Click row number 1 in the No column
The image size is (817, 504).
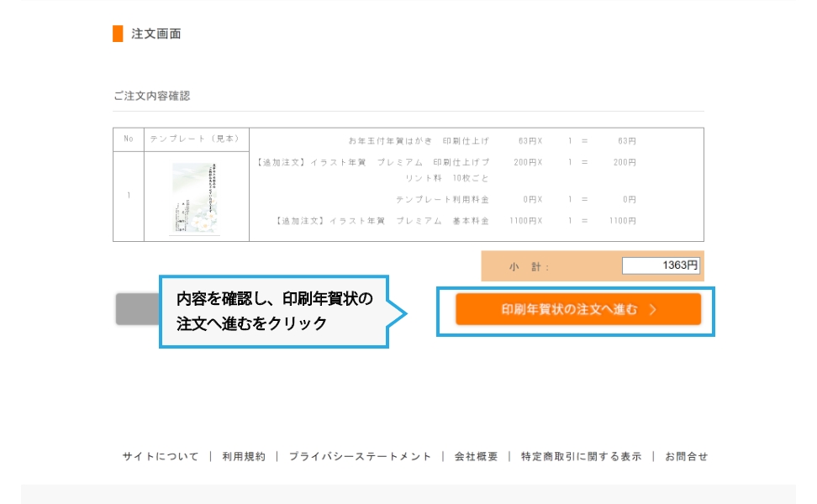129,195
